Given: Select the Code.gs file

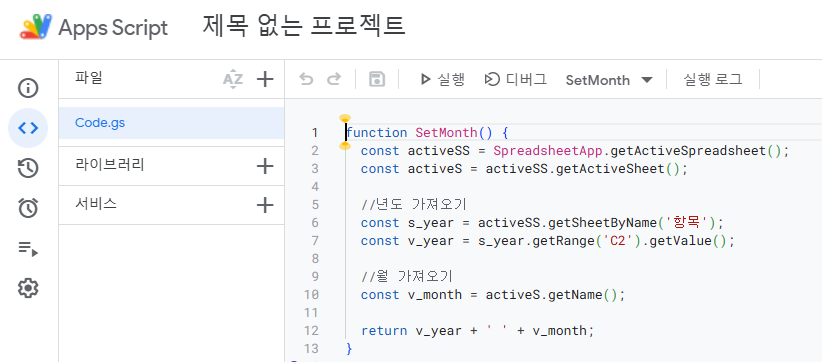Looking at the screenshot, I should coord(171,123).
